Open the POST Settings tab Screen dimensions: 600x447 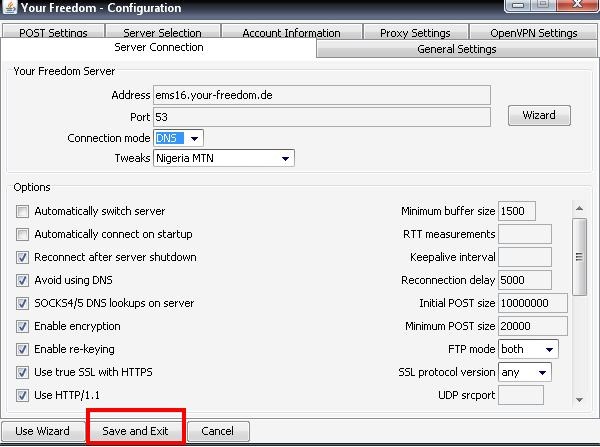(x=53, y=31)
